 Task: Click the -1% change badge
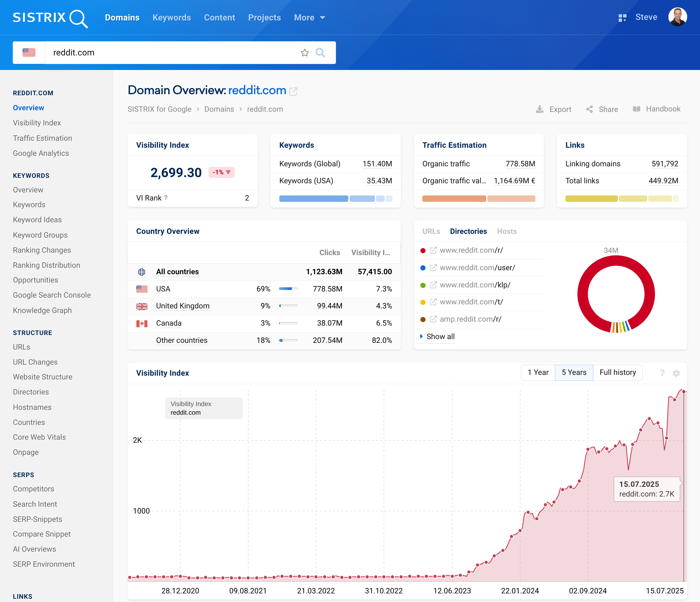pyautogui.click(x=222, y=172)
